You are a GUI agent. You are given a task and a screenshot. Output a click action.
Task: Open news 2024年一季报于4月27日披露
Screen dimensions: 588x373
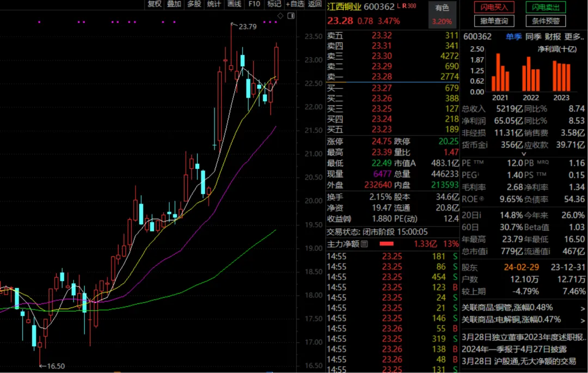(x=514, y=350)
